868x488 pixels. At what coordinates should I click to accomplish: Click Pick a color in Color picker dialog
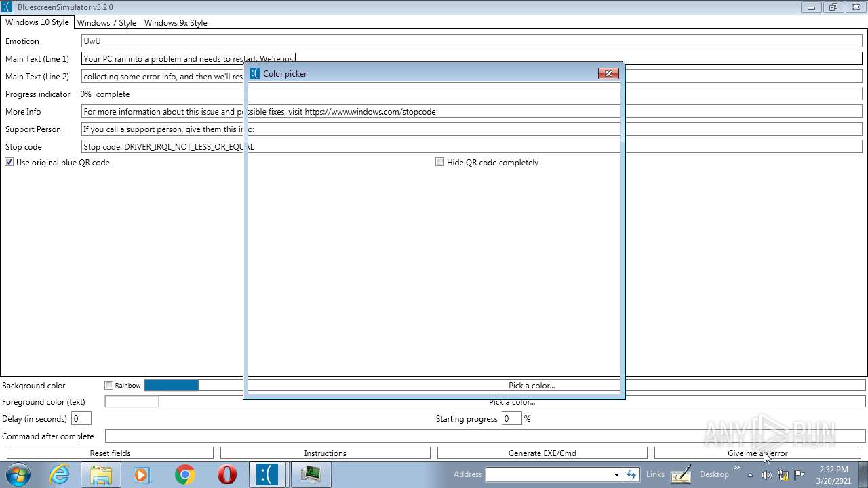(532, 385)
